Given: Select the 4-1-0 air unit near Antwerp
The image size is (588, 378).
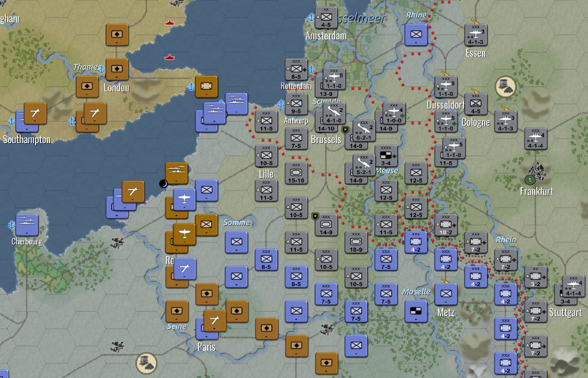Looking at the screenshot, I should click(x=334, y=113).
